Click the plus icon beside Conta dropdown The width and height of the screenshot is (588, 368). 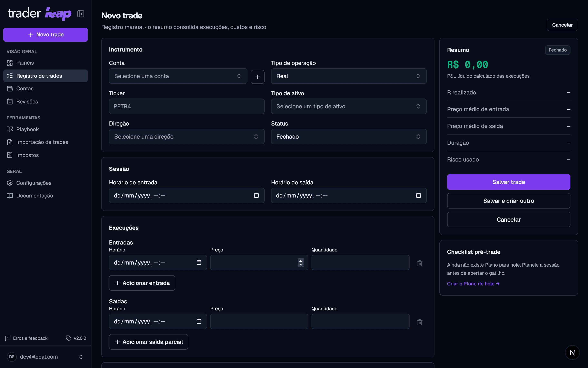click(257, 77)
